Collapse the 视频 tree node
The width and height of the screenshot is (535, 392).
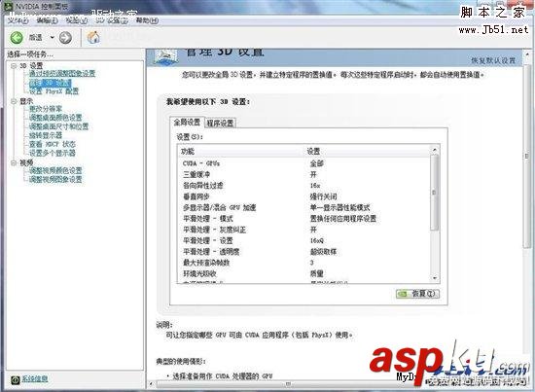(14, 162)
